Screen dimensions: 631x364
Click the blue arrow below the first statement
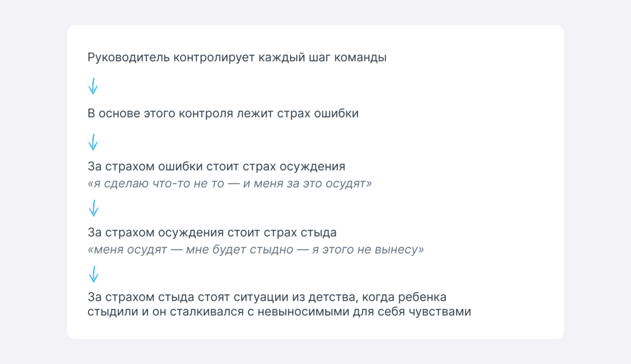[93, 86]
